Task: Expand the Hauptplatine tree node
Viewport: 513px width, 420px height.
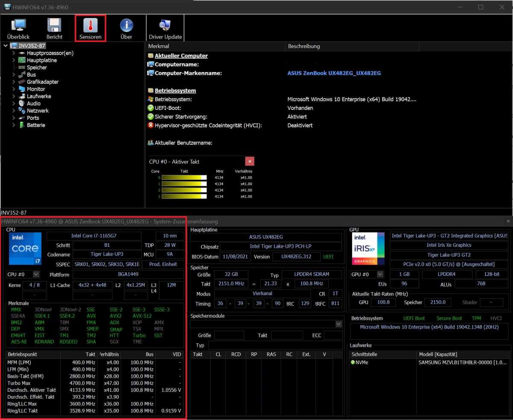Action: point(14,60)
